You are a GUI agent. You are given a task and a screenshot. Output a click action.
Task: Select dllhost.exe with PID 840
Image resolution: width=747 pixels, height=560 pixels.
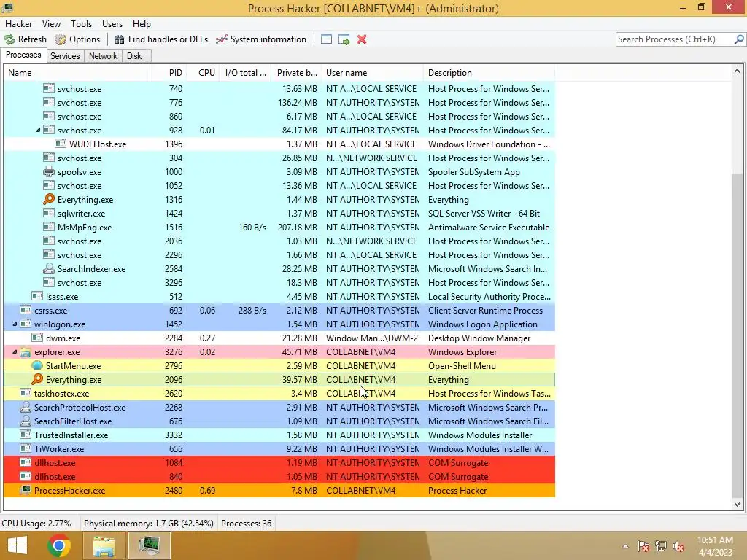click(x=279, y=477)
